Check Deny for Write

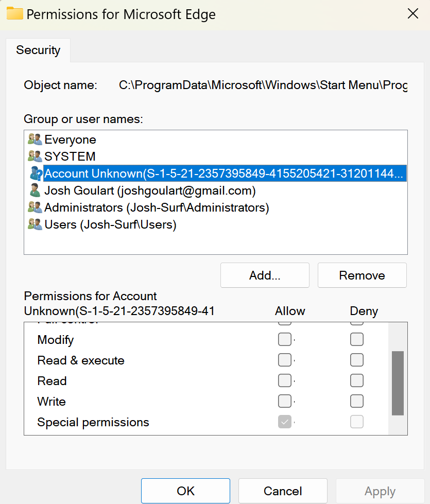pos(357,401)
